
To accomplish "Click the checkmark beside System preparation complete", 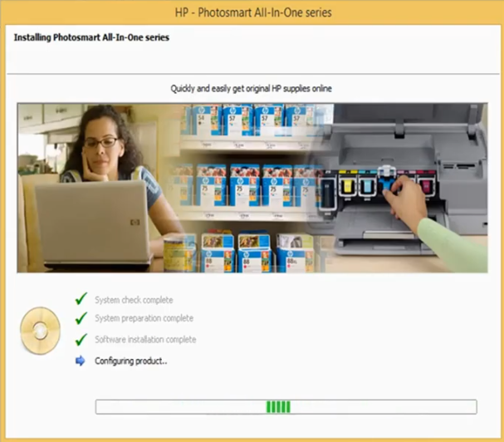I will (x=81, y=318).
